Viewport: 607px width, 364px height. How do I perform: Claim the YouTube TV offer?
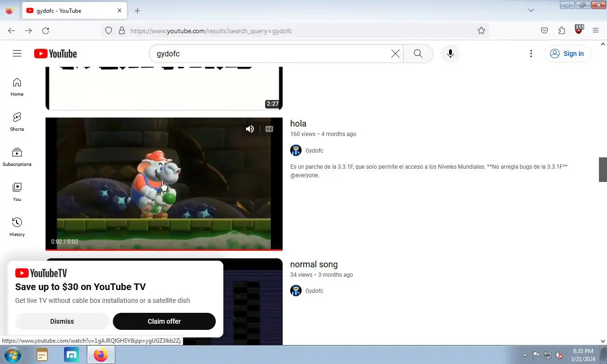pos(164,321)
